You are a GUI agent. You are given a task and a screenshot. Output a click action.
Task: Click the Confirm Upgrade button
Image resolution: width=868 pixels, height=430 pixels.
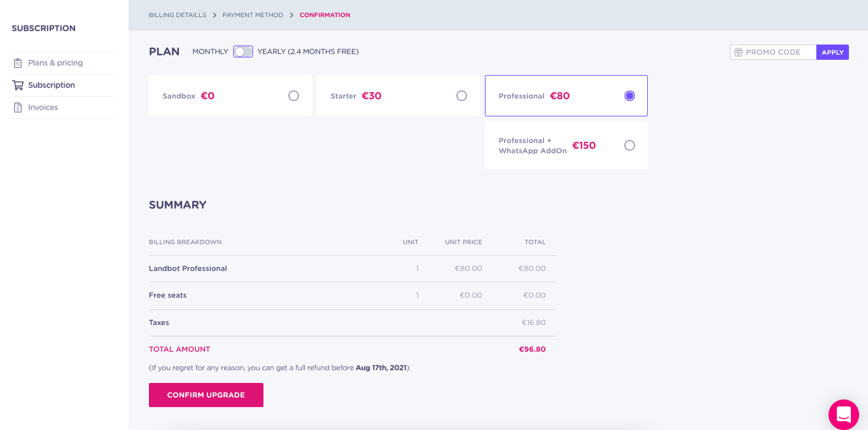(x=206, y=395)
